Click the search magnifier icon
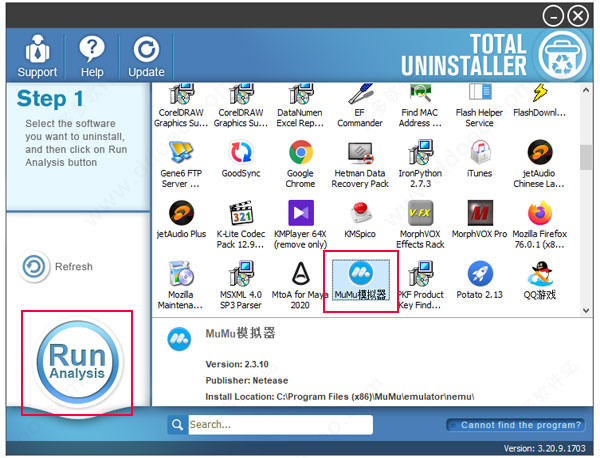This screenshot has width=600, height=458. tap(177, 425)
